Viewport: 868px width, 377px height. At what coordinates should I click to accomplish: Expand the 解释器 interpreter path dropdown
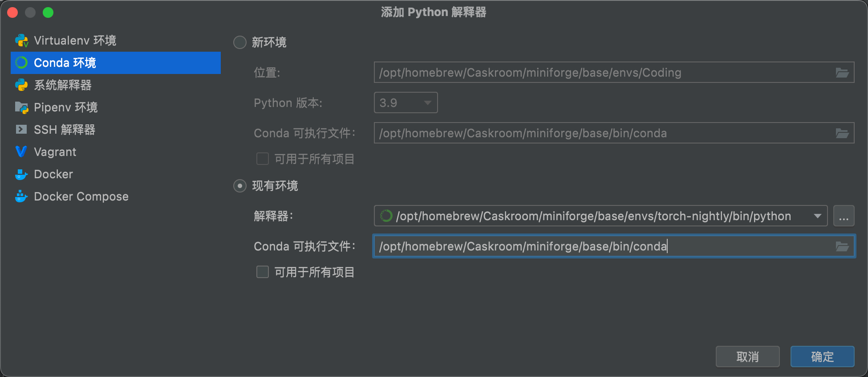click(x=817, y=216)
